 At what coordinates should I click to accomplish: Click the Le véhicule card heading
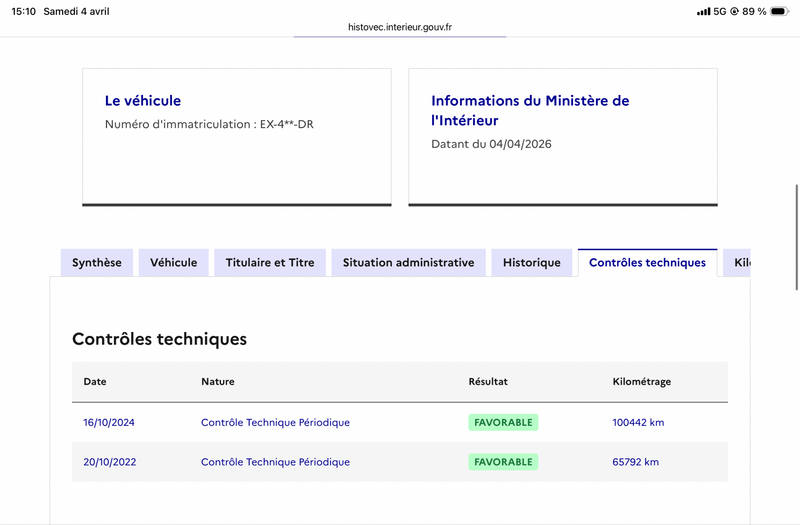143,101
